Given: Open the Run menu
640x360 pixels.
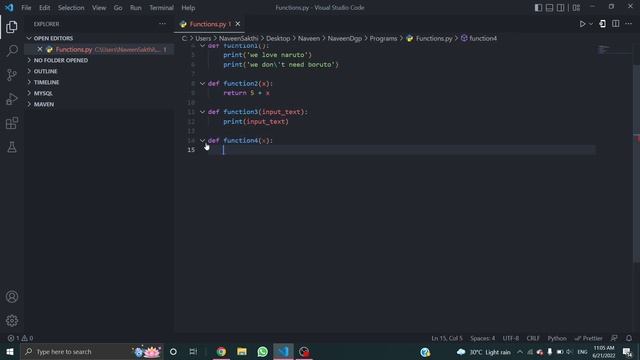Looking at the screenshot, I should click(x=136, y=8).
